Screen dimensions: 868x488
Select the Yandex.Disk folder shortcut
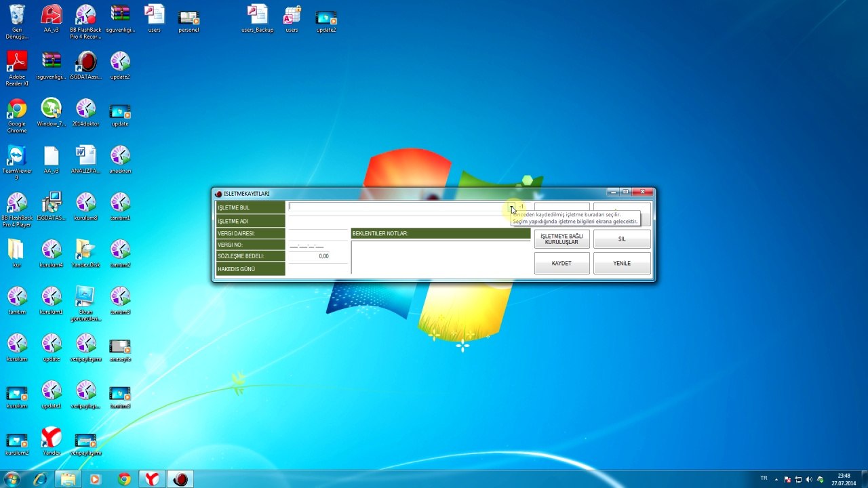point(85,253)
